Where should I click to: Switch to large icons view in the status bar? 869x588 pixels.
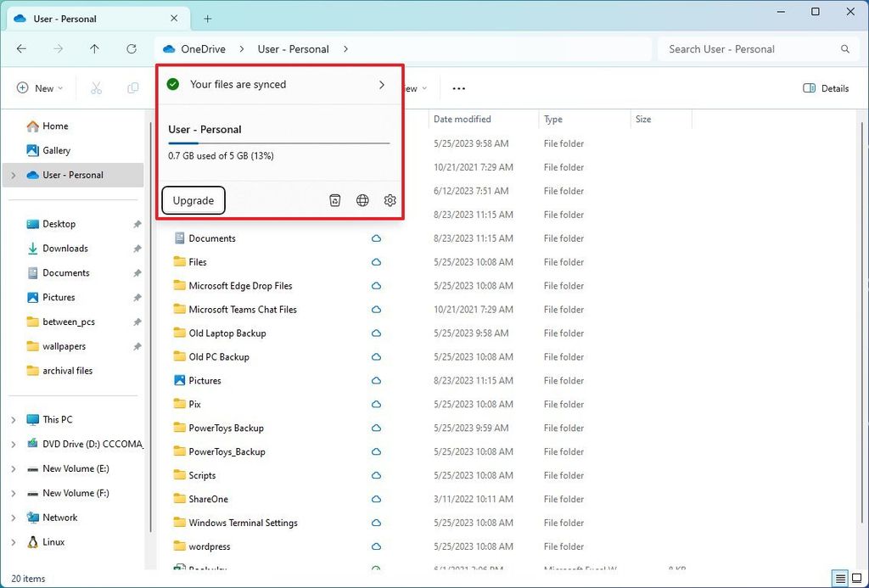click(x=856, y=578)
